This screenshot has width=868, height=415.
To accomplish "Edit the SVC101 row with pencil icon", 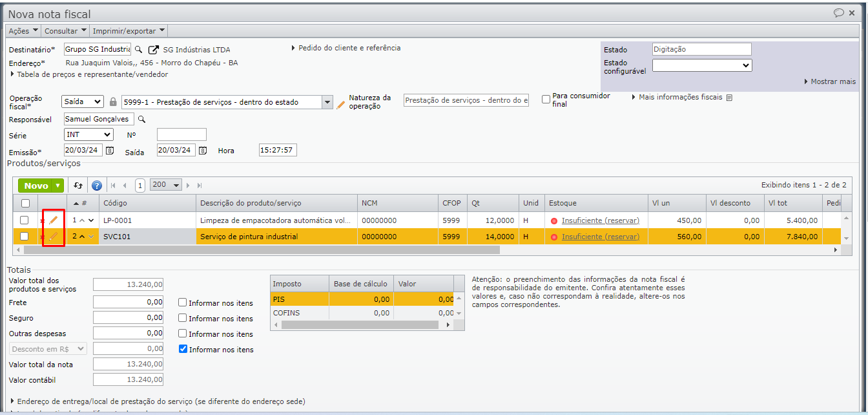I will [54, 237].
